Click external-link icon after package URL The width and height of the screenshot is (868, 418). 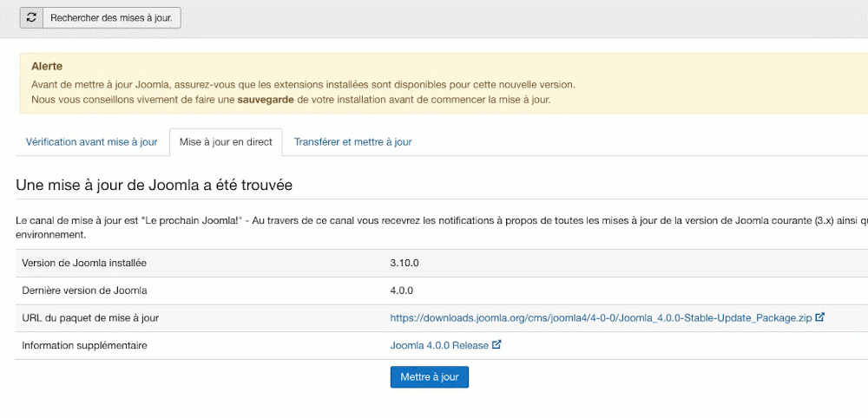pyautogui.click(x=820, y=317)
